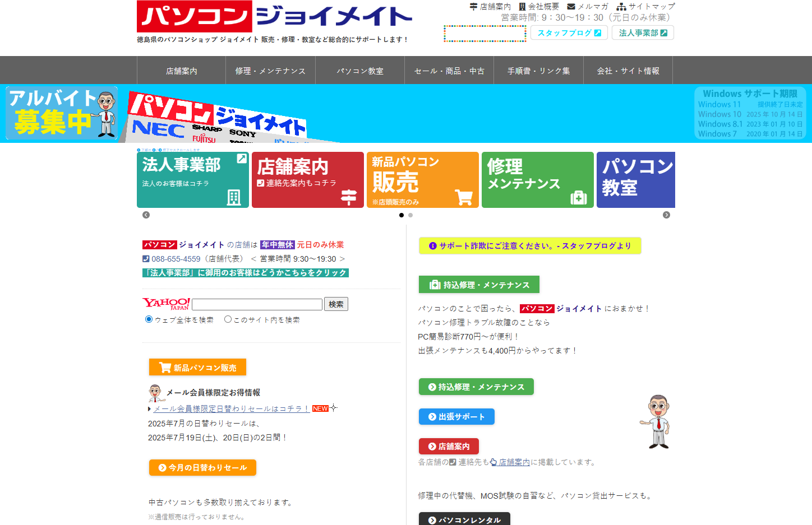Click the Yahoo! JAPAN logo
812x525 pixels.
coord(166,304)
